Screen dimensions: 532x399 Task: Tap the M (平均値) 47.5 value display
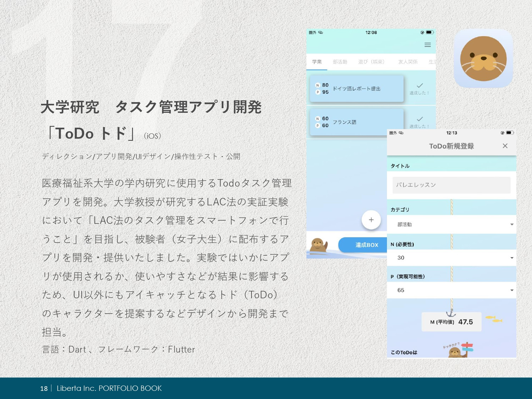click(451, 322)
